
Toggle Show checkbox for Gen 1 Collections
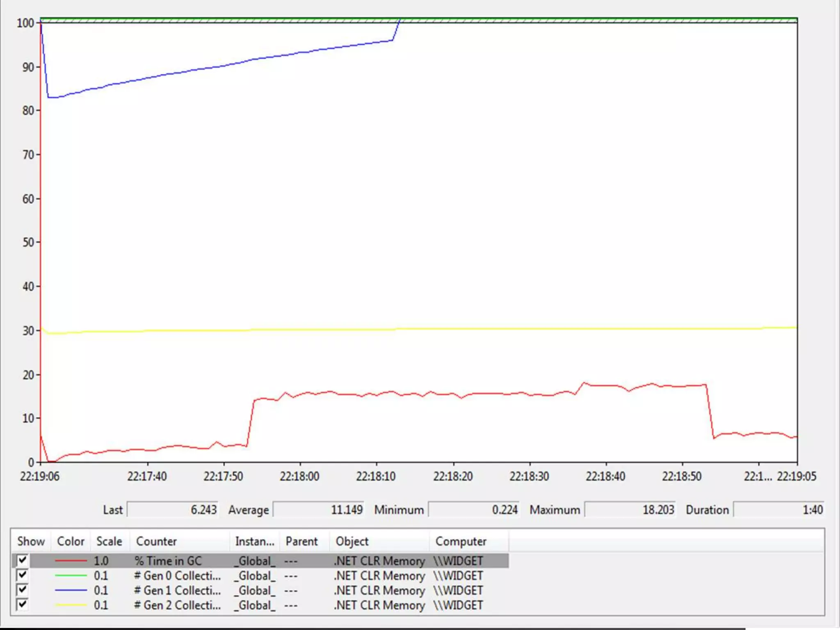point(22,590)
